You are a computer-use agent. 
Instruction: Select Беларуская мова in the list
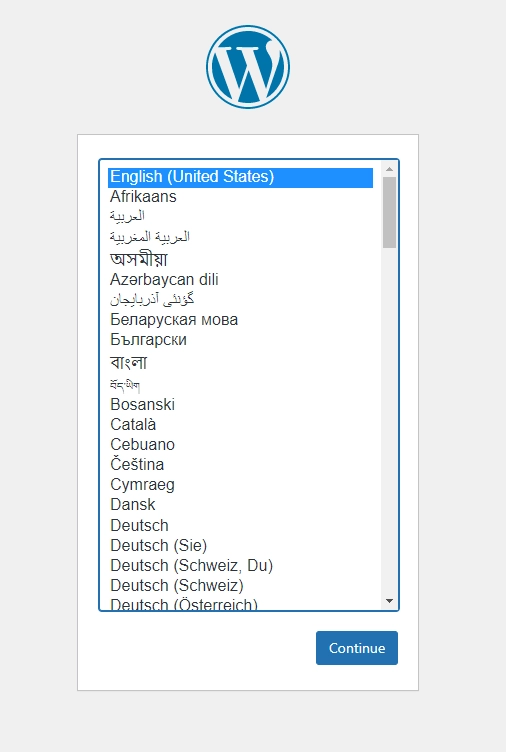coord(240,320)
